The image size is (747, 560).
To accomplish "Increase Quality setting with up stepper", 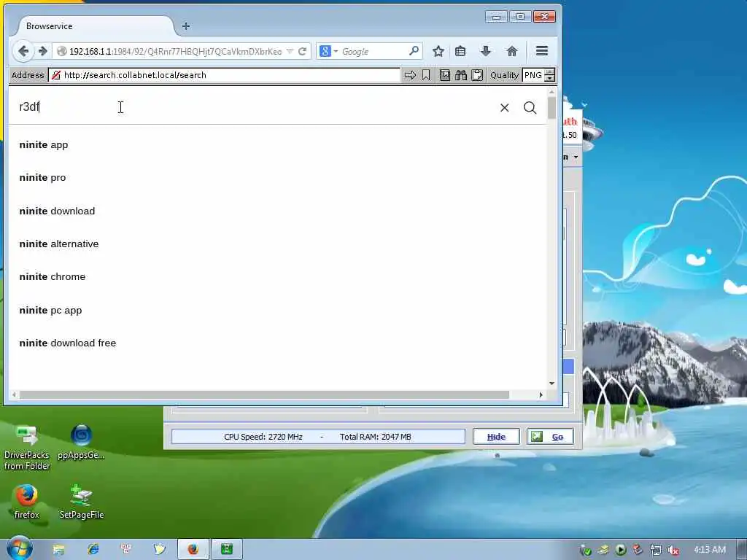I will click(550, 72).
